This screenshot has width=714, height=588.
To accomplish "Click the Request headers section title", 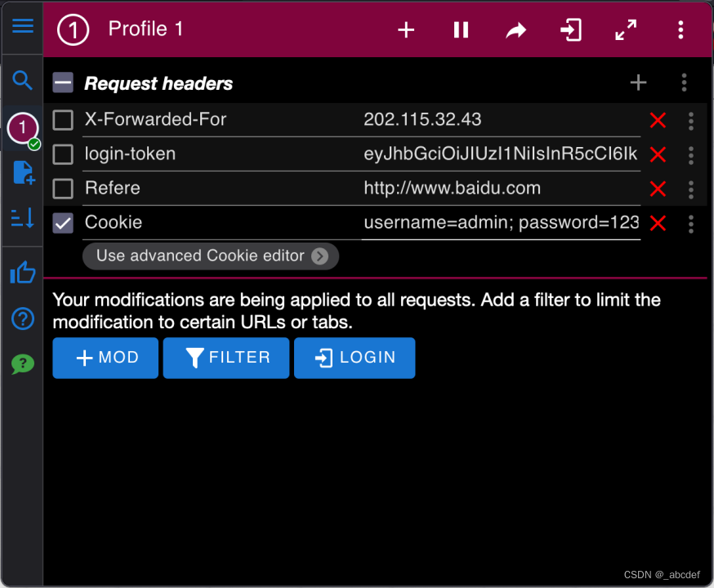I will [x=158, y=83].
